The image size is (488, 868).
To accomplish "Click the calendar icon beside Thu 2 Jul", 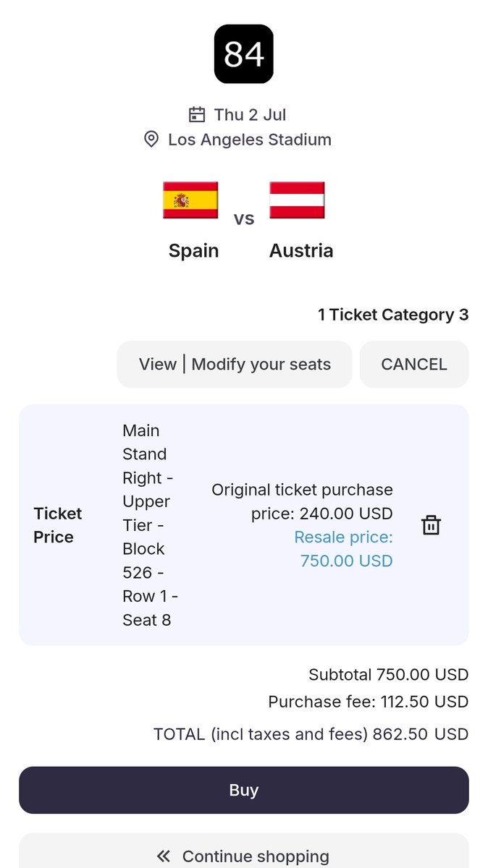I will tap(196, 114).
